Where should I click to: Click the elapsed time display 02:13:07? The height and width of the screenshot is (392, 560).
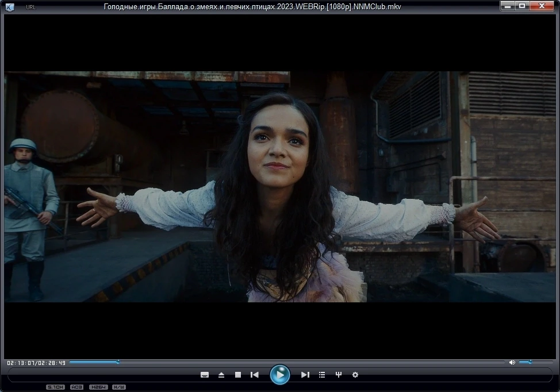pyautogui.click(x=21, y=363)
